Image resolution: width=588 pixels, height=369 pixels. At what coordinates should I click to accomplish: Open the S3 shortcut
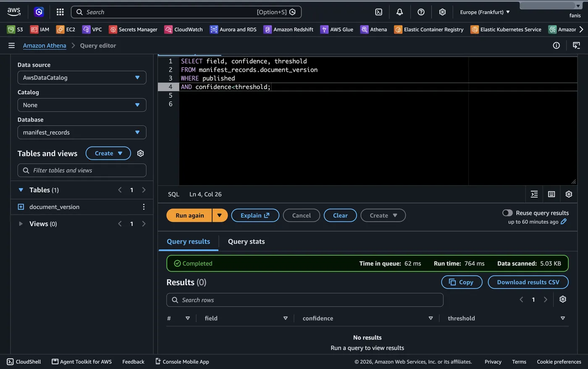pos(15,29)
